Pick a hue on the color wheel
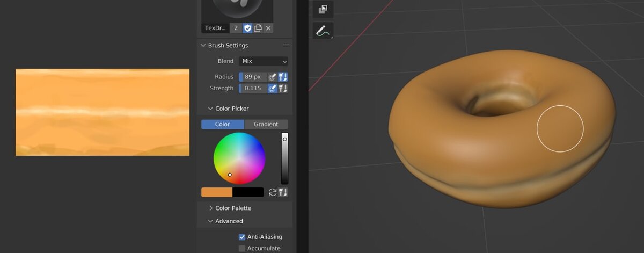Image resolution: width=644 pixels, height=253 pixels. (x=239, y=158)
